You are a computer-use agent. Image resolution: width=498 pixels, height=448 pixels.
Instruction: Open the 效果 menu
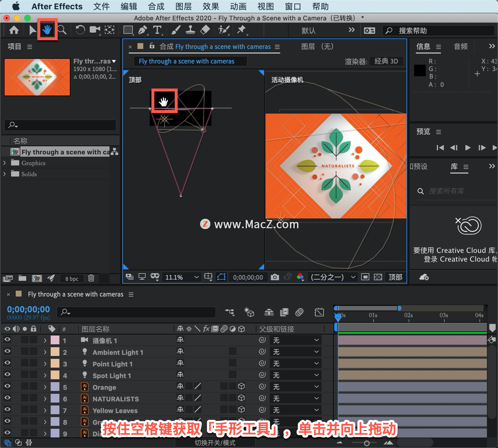click(x=211, y=6)
